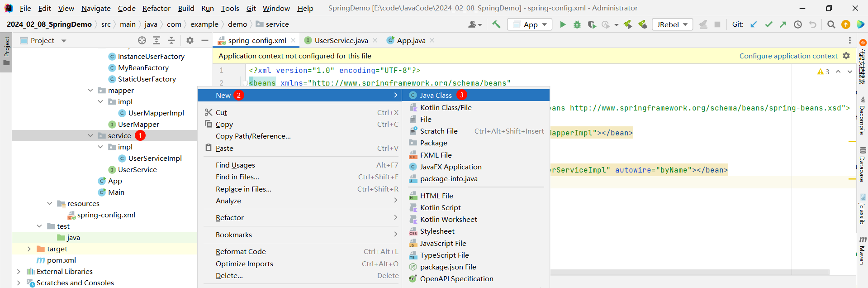Expand the target folder

pyautogui.click(x=29, y=249)
